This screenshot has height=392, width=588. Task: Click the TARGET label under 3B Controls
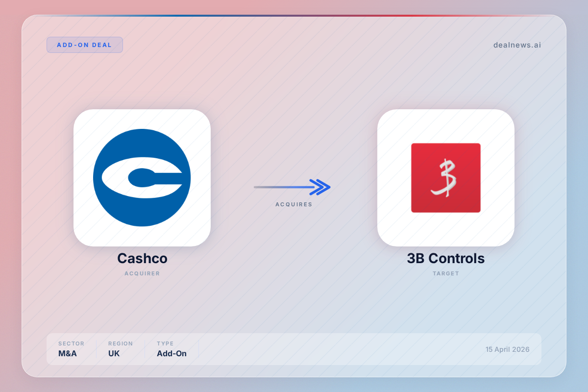pyautogui.click(x=446, y=273)
